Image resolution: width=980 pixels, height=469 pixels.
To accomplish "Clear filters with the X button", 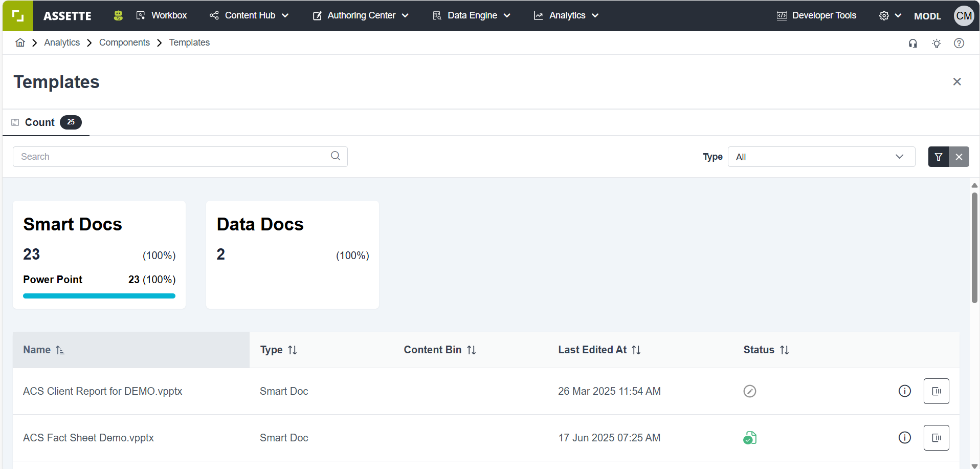I will tap(959, 157).
